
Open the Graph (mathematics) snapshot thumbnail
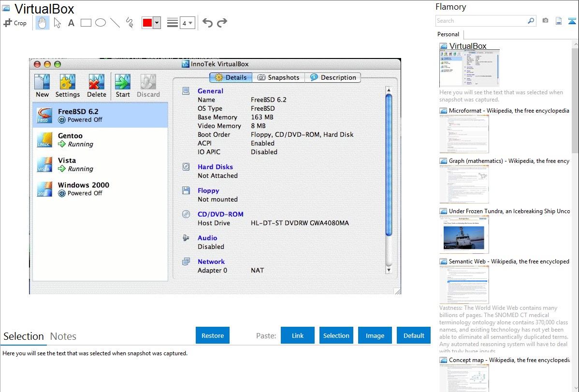tap(464, 184)
